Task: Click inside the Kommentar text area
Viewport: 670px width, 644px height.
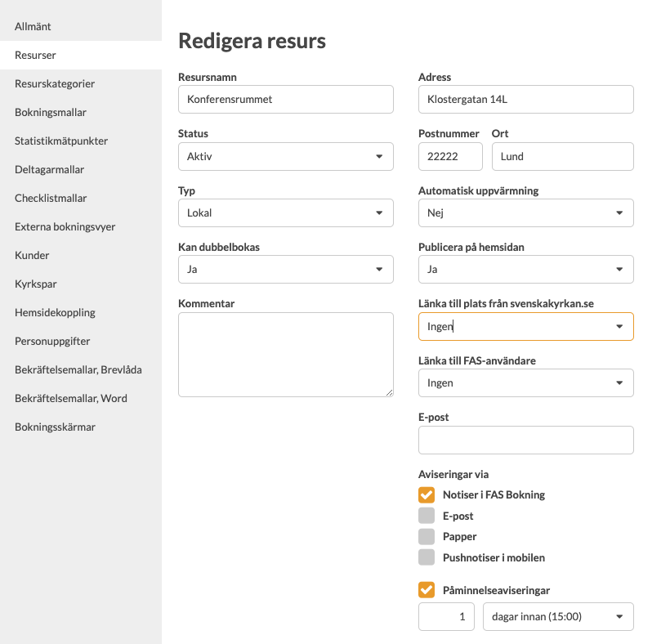Action: coord(286,355)
